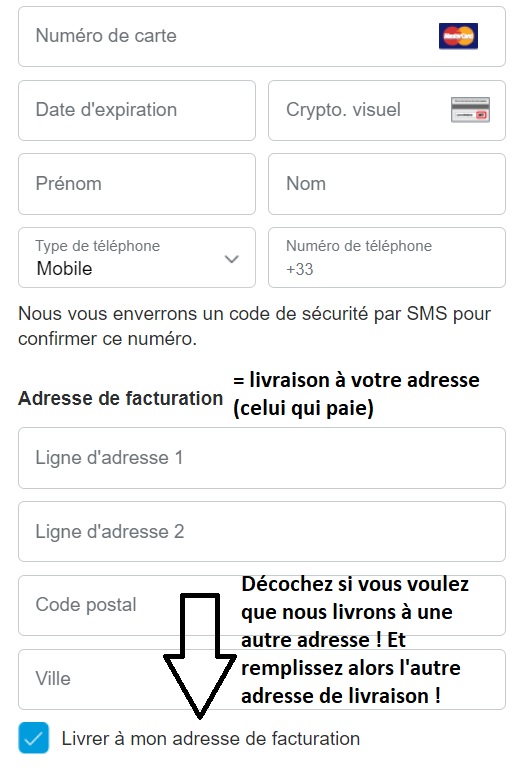The height and width of the screenshot is (769, 521).
Task: Click the Adresse de facturation heading
Action: click(x=120, y=398)
